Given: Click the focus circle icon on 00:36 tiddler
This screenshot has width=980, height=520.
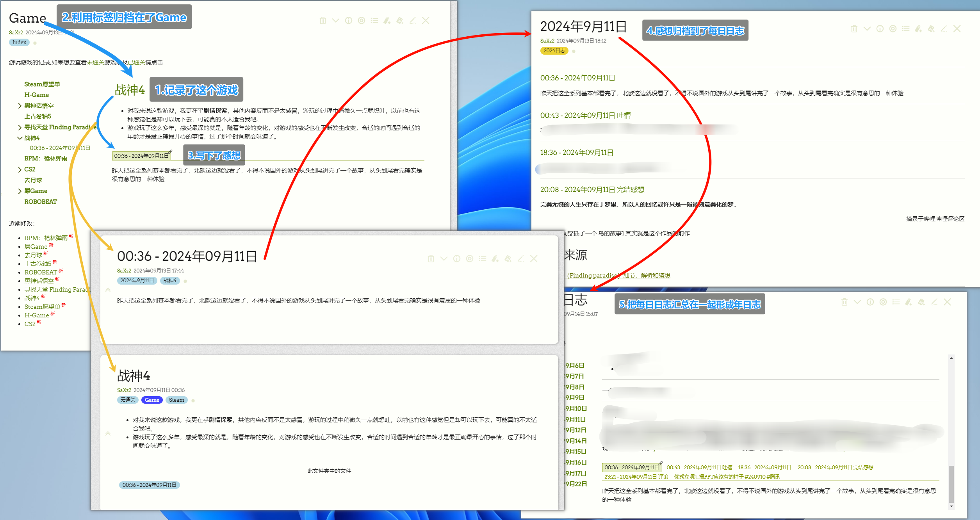Looking at the screenshot, I should point(470,259).
